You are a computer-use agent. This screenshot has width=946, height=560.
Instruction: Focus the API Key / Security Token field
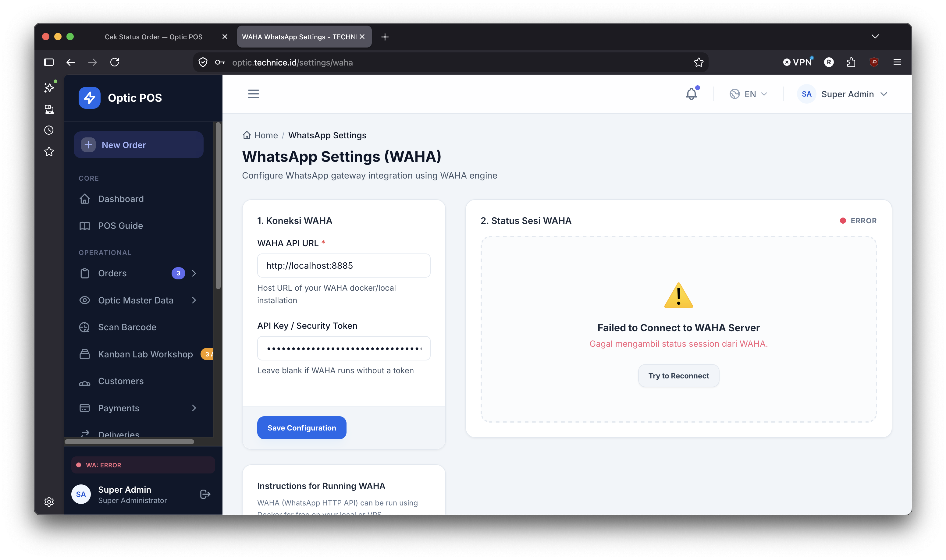[343, 348]
